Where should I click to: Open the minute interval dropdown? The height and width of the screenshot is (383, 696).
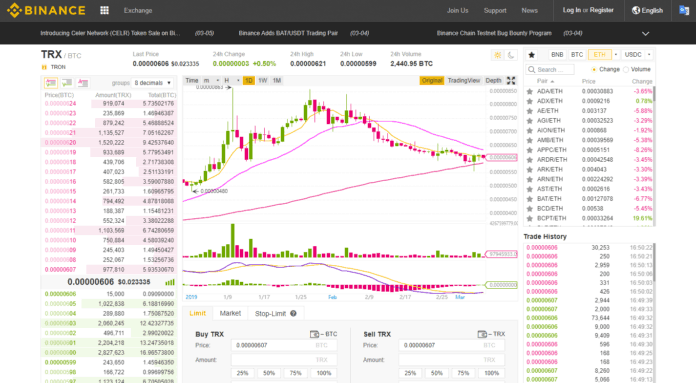tap(211, 80)
